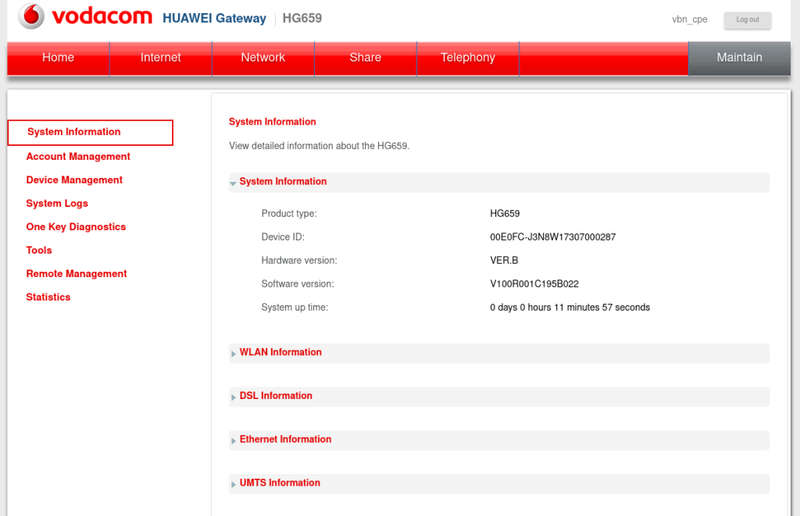This screenshot has width=800, height=516.
Task: Click the 'View detailed information about the HG659' text
Action: coord(319,146)
